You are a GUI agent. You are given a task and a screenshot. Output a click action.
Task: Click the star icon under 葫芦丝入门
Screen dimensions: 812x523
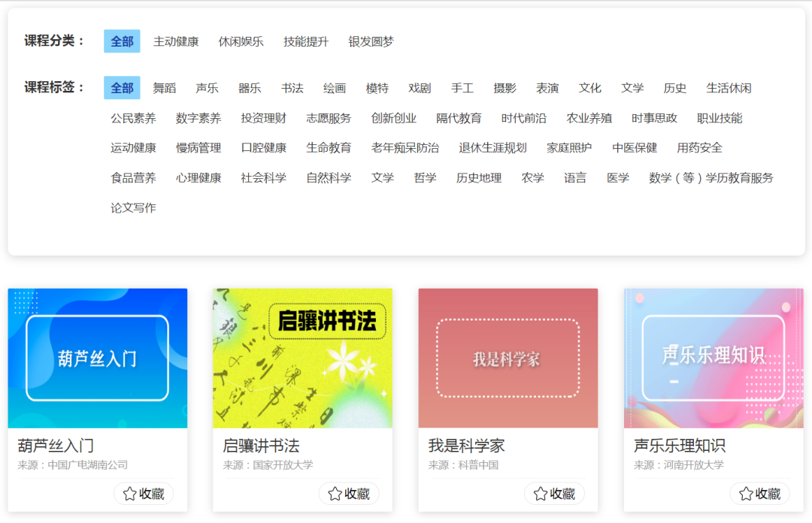(129, 494)
